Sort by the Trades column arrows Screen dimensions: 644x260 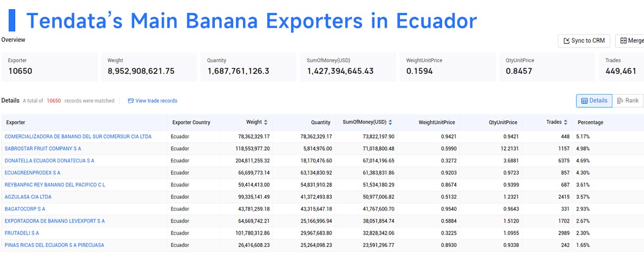click(x=566, y=122)
